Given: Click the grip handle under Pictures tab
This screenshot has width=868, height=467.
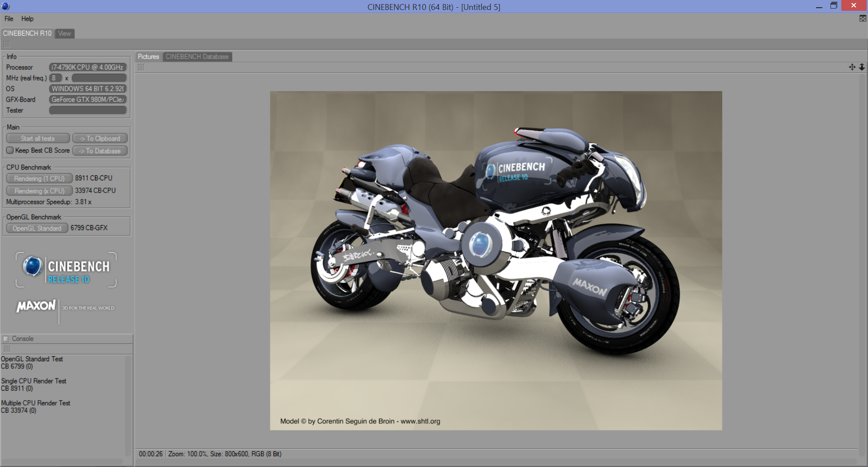Looking at the screenshot, I should (141, 67).
